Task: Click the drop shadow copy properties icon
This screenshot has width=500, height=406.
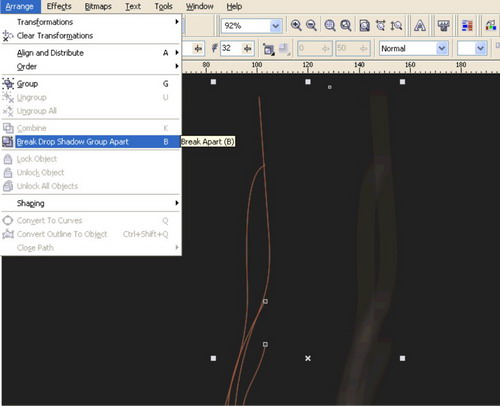Action: pyautogui.click(x=268, y=49)
